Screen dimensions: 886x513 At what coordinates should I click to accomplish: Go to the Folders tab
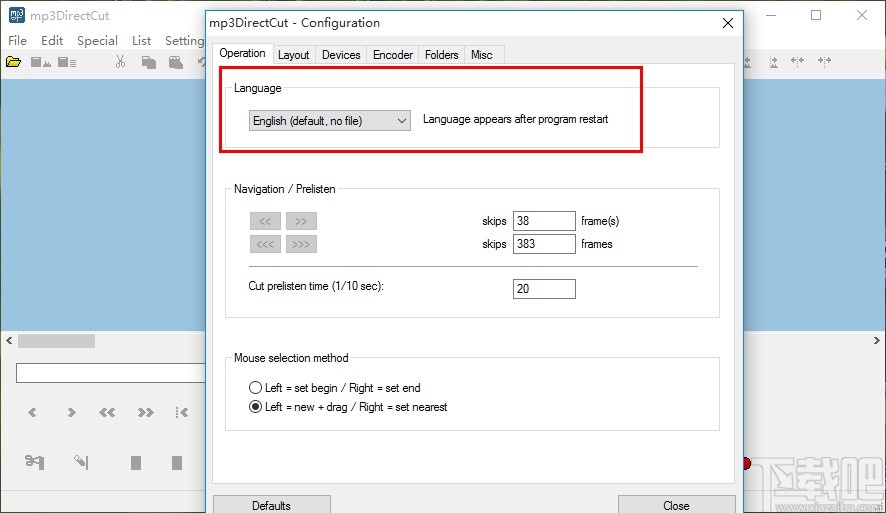[x=441, y=55]
